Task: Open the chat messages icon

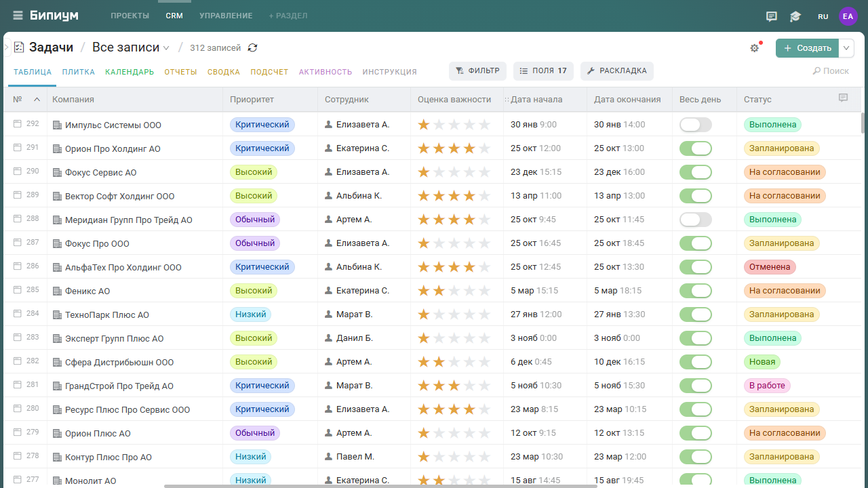Action: 772,16
